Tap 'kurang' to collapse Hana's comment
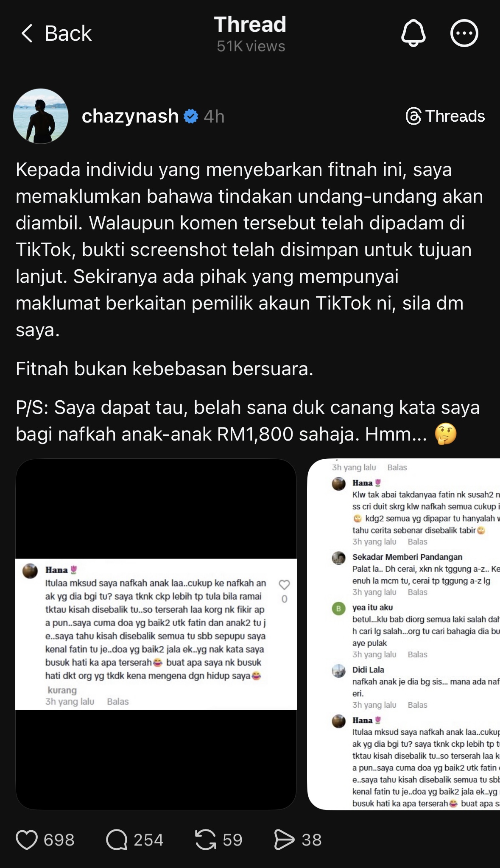Viewport: 500px width, 868px height. (62, 690)
